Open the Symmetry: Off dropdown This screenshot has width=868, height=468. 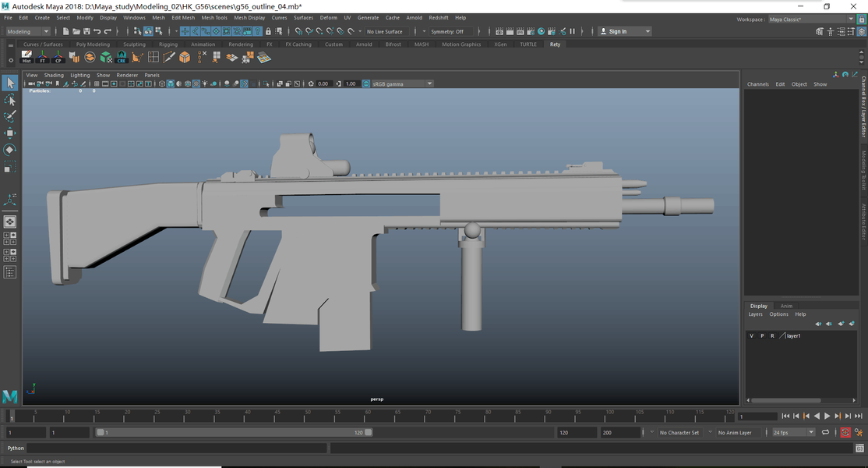click(x=452, y=31)
